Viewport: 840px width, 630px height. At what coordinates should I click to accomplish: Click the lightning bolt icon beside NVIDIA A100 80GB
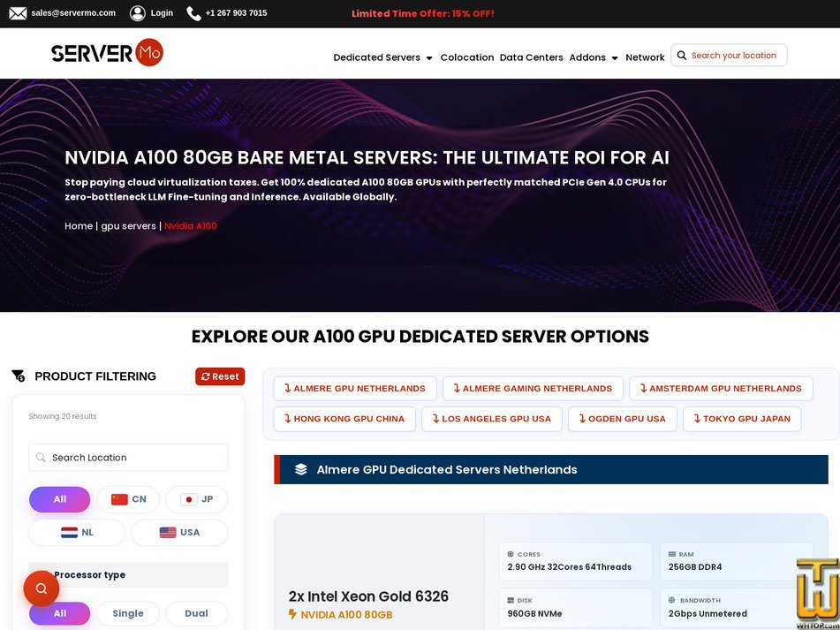point(292,614)
